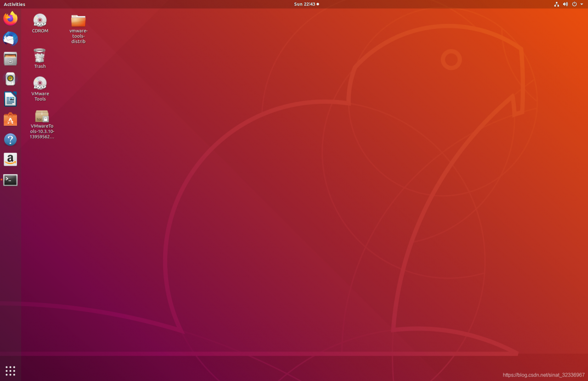Open LibreOffice Writer from the dock
The width and height of the screenshot is (588, 381).
point(10,99)
